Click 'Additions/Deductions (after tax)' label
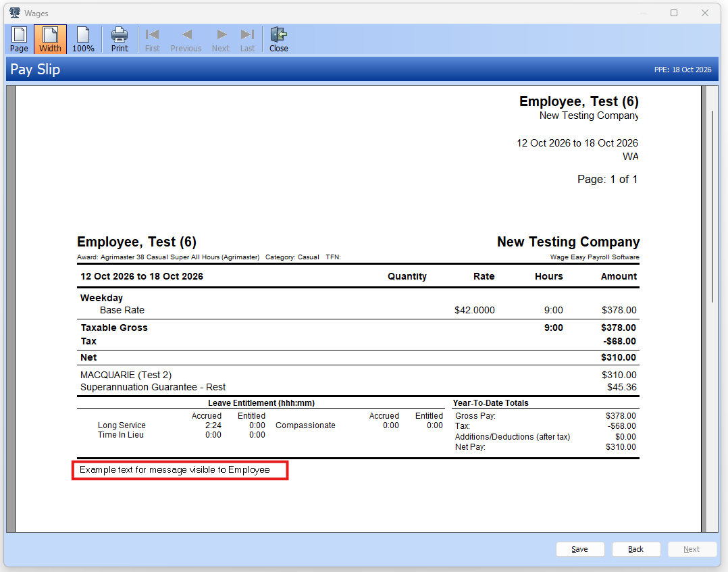 513,437
